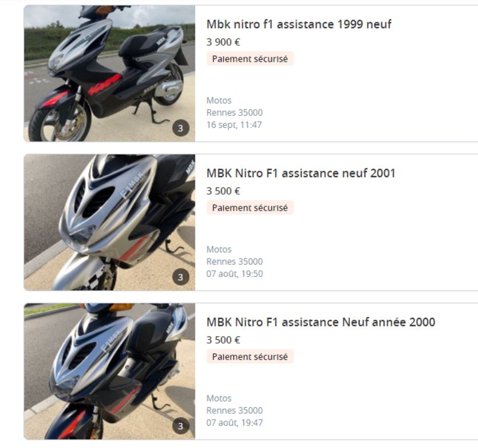
Task: Click the photo count badge on 2001 listing
Action: click(x=180, y=277)
